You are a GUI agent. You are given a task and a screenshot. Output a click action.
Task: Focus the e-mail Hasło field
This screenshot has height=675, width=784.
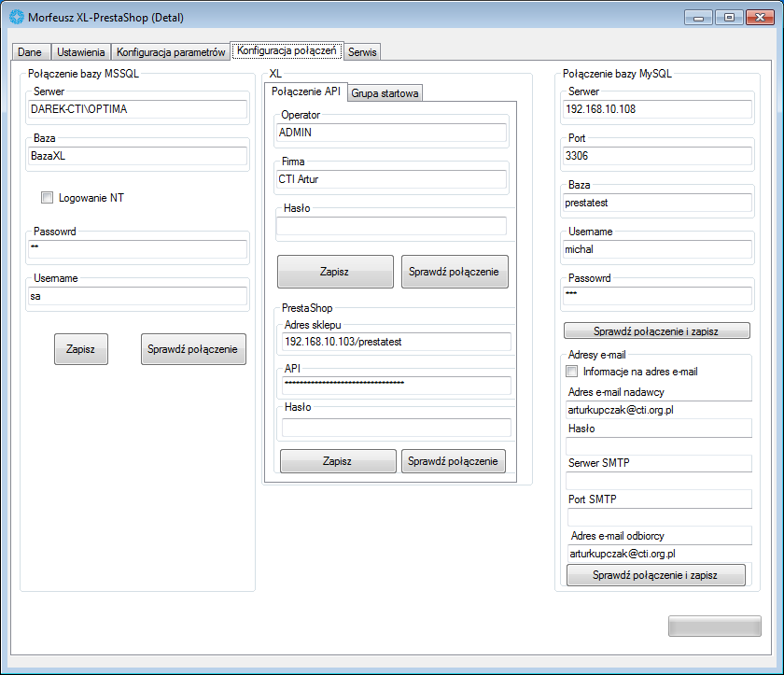(659, 446)
